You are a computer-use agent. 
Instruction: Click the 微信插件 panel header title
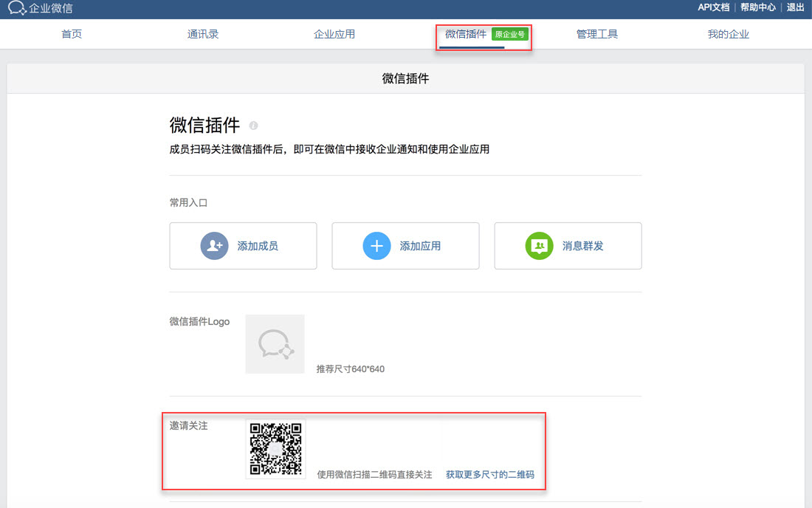405,79
